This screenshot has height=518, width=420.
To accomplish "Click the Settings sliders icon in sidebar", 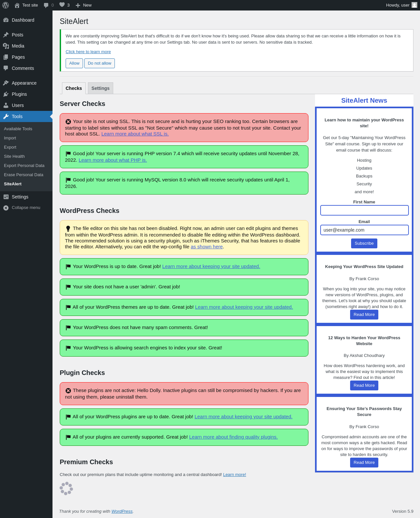I will tap(6, 197).
